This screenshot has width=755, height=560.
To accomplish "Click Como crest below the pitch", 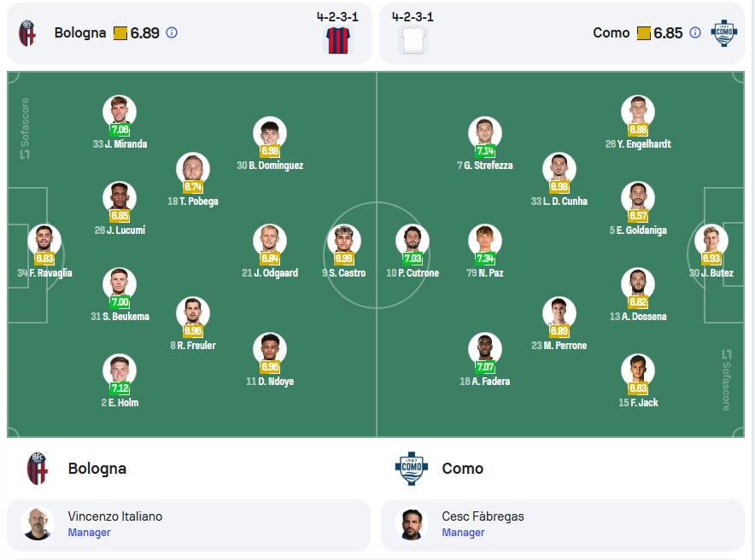I will 411,468.
